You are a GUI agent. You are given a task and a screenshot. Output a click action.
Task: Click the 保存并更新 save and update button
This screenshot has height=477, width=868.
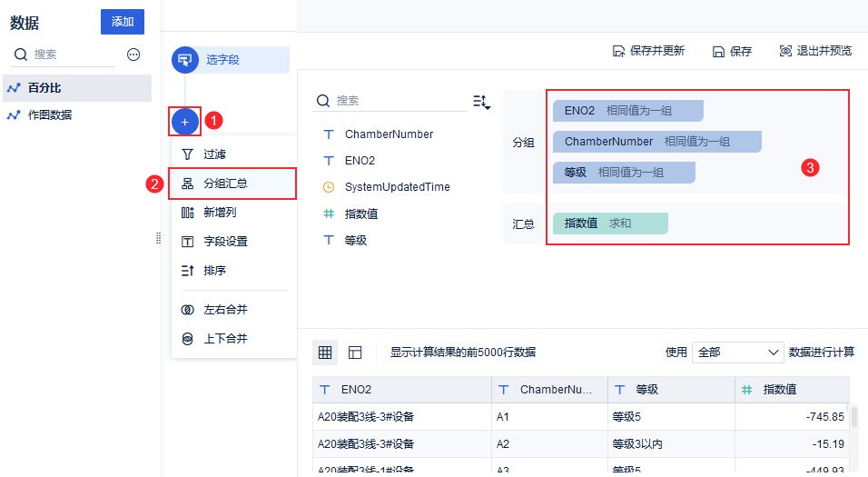point(648,51)
